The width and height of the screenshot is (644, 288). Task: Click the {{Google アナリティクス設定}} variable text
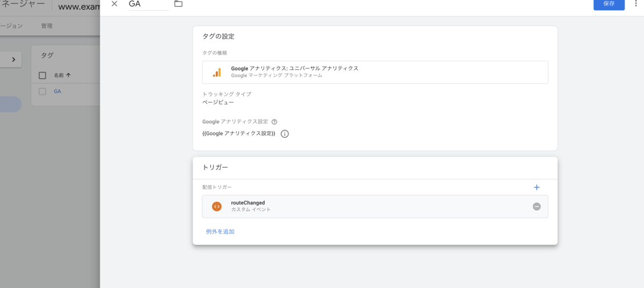click(x=239, y=134)
